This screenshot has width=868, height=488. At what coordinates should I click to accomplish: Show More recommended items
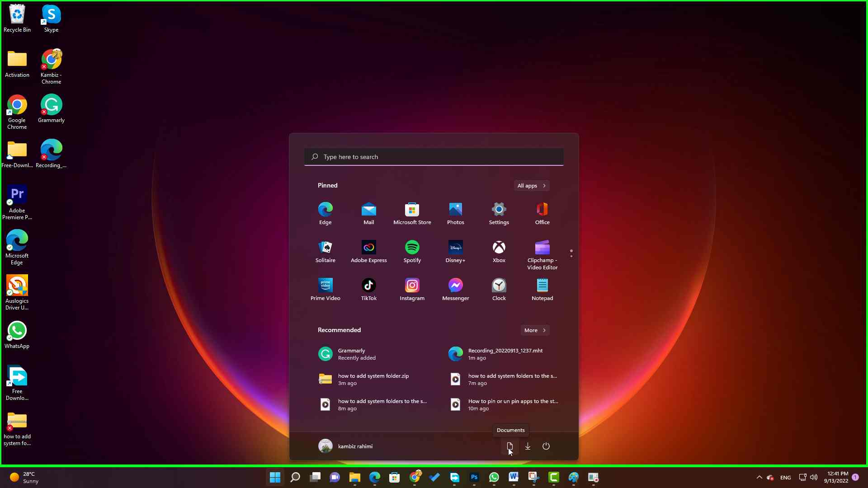click(535, 330)
